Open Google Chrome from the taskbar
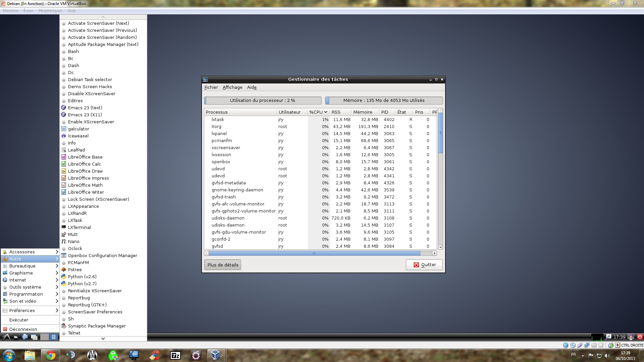 click(51, 355)
